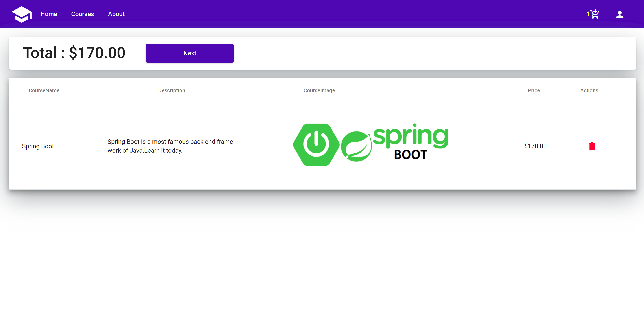Click the graduation cap logo icon
Screen dimensions: 644x336
pos(22,14)
